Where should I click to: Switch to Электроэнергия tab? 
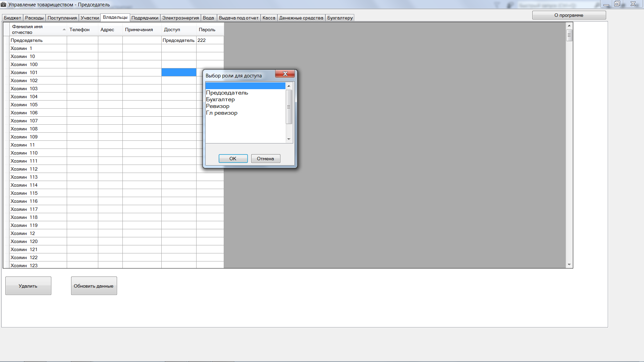tap(180, 18)
